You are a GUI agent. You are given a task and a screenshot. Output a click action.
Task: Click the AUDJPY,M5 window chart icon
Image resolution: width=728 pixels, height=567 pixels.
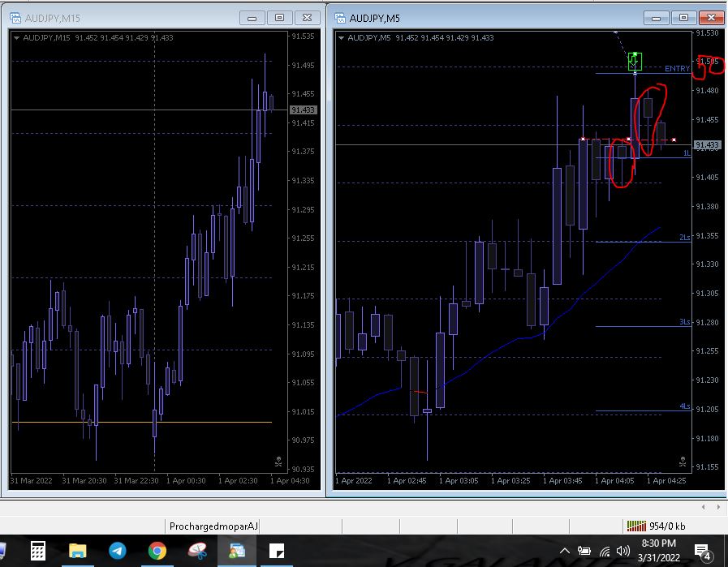click(340, 18)
